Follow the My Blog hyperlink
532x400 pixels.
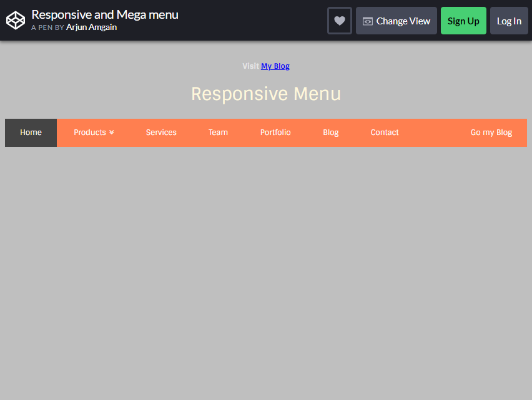(275, 66)
